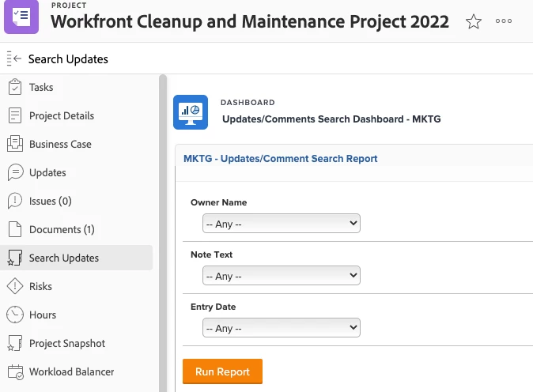Click the orange Run Report button
Screen dimensions: 533x392
pyautogui.click(x=222, y=371)
